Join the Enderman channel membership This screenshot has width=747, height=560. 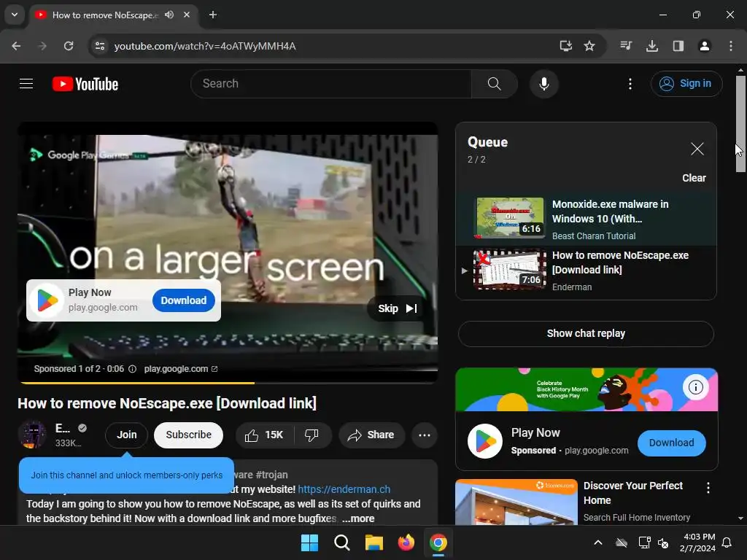tap(127, 435)
